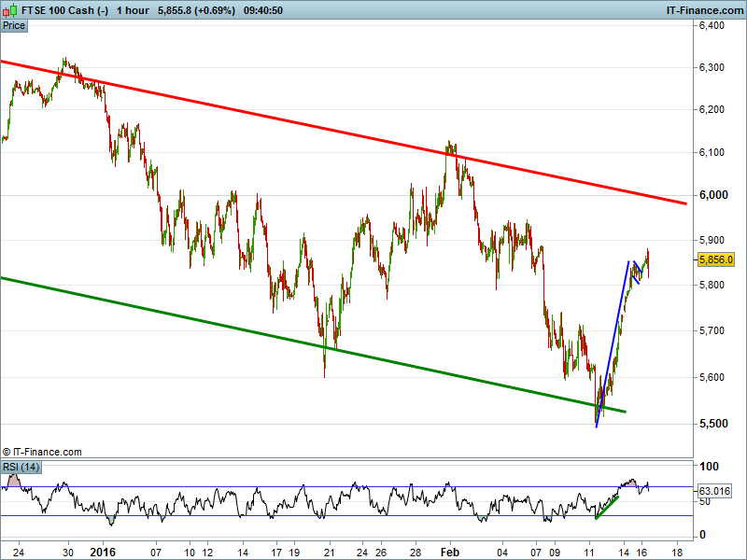Click the 5,500 price axis label
The height and width of the screenshot is (560, 747).
click(713, 424)
